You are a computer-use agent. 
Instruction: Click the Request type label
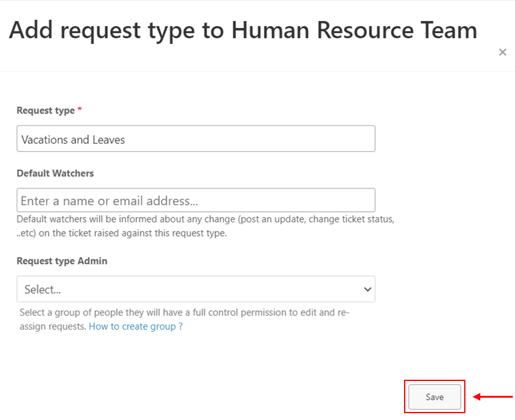46,110
